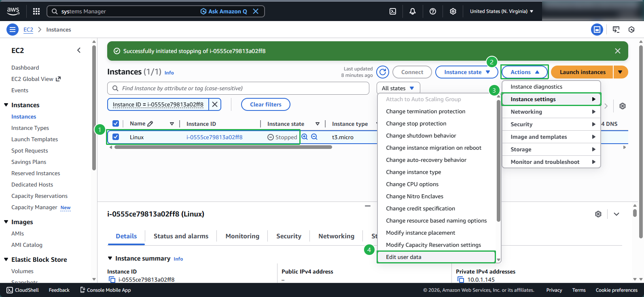
Task: Click Clear filters button
Action: coord(265,104)
